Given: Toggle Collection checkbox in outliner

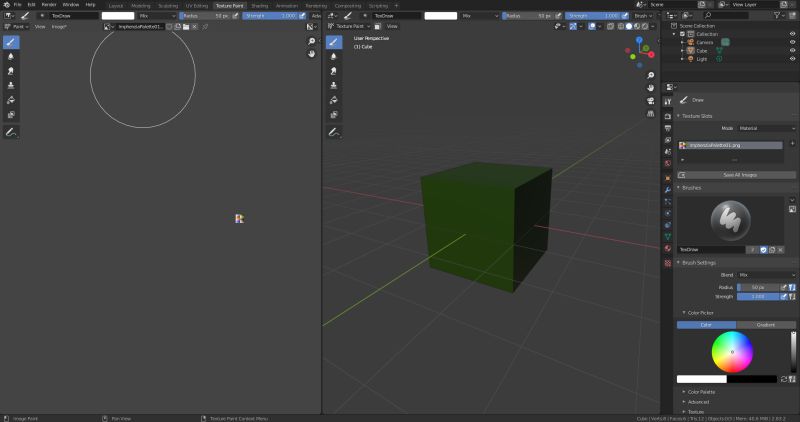Looking at the screenshot, I should click(682, 34).
